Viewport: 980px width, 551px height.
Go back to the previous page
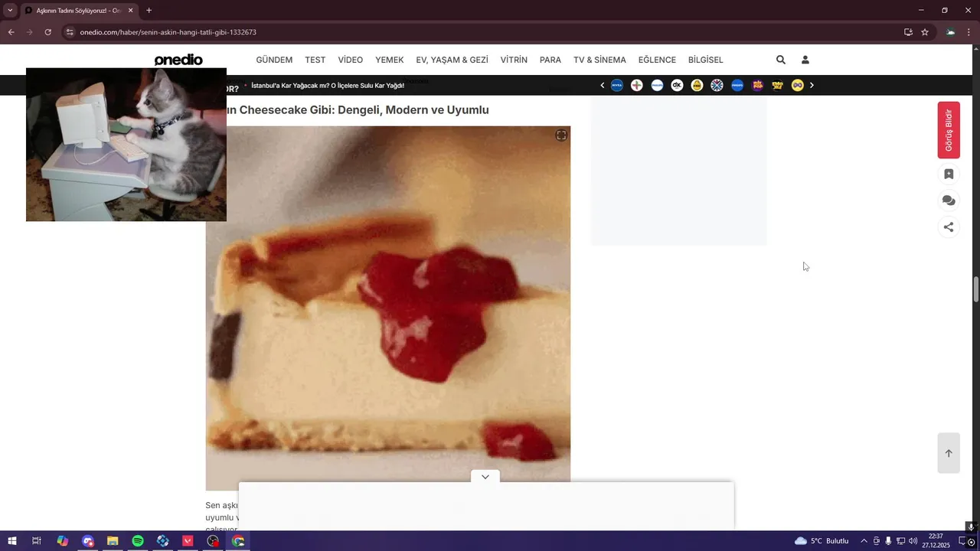(11, 32)
